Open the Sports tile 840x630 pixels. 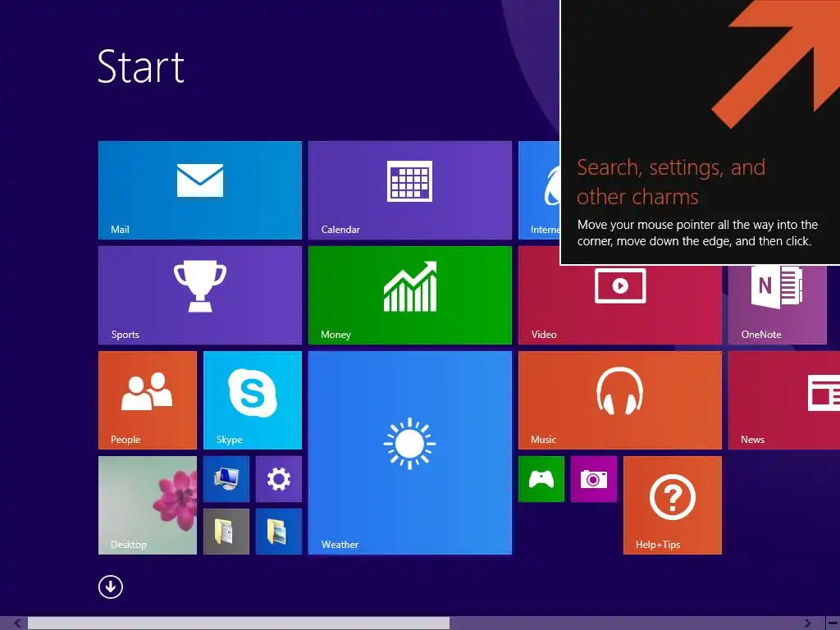[x=200, y=295]
